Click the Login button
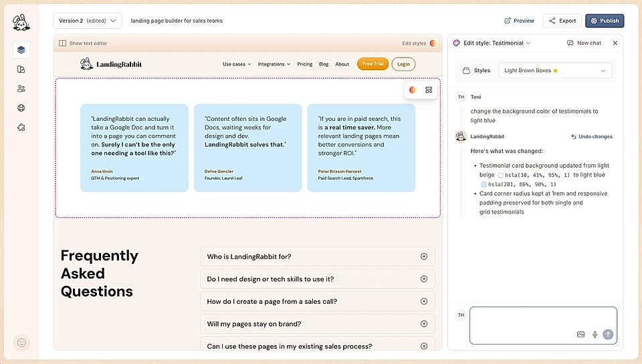Viewport: 642px width, 364px height. [403, 64]
